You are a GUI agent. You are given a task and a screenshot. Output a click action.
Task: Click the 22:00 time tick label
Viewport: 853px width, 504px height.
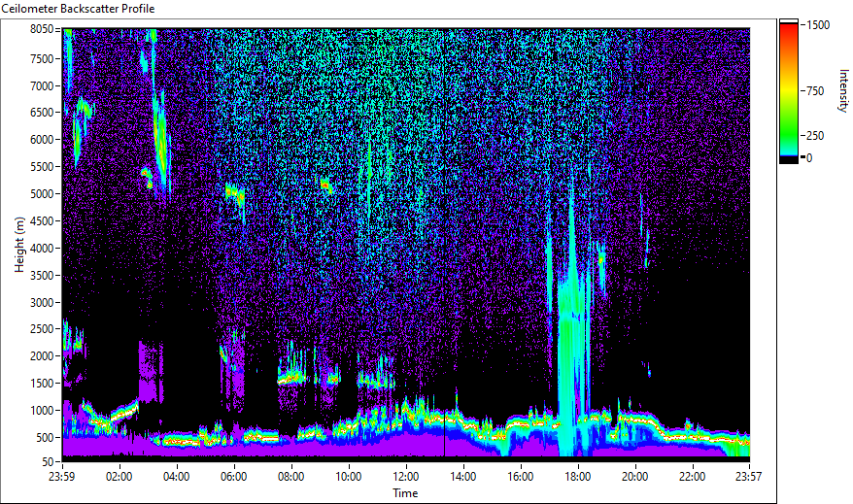pyautogui.click(x=693, y=477)
